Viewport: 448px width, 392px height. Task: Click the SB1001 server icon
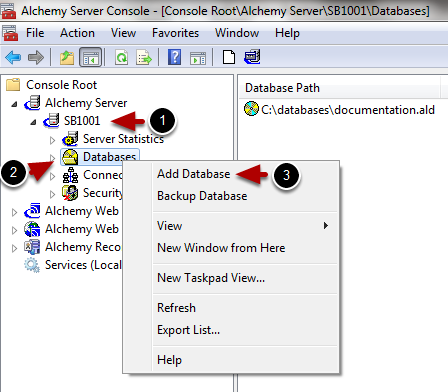[x=51, y=121]
